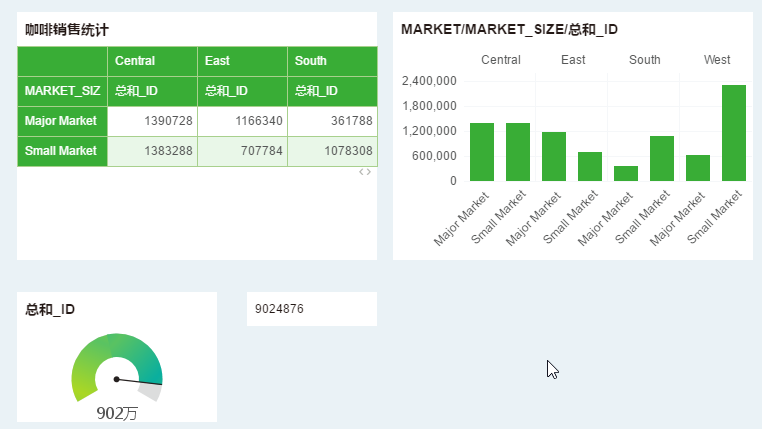Click the Central Major Market bar
Screen dimensions: 762x429
[482, 152]
